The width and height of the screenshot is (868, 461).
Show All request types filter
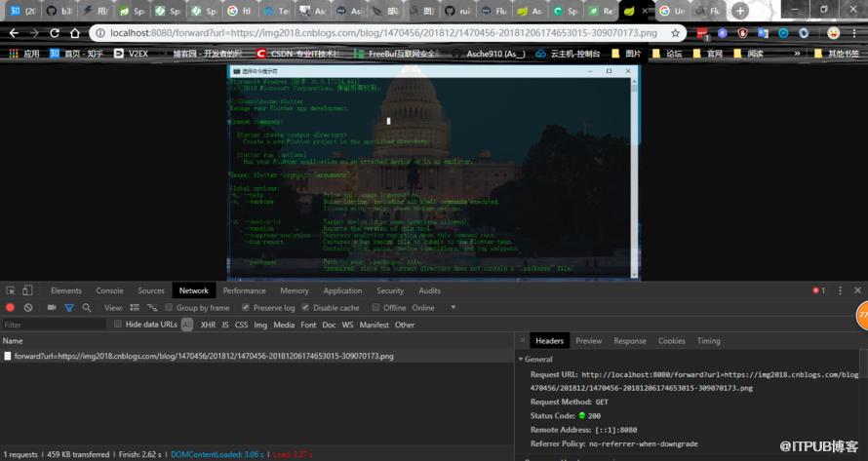click(x=187, y=325)
